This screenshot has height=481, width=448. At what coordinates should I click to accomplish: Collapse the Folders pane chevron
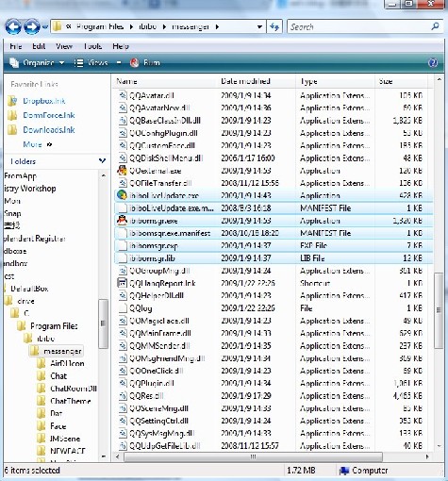click(x=102, y=161)
